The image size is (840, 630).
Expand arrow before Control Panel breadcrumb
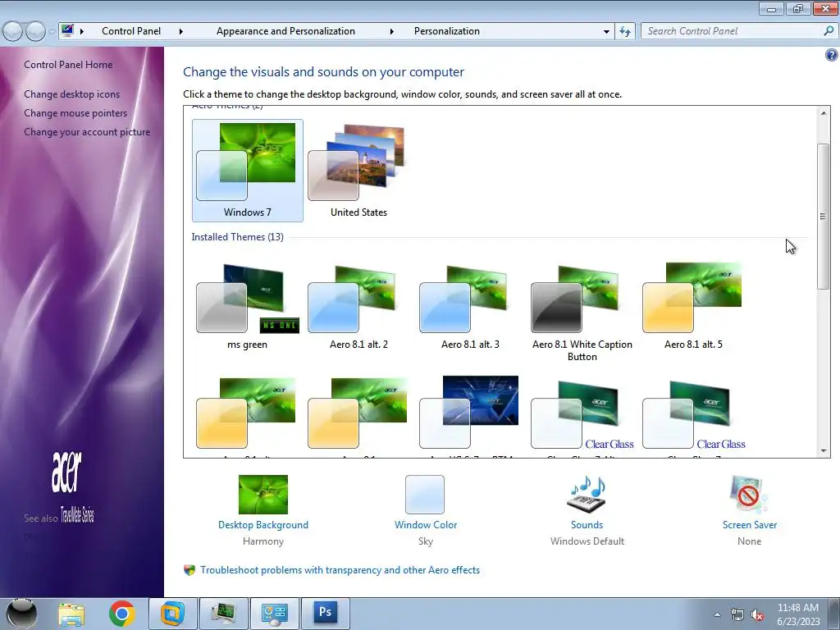(x=82, y=32)
